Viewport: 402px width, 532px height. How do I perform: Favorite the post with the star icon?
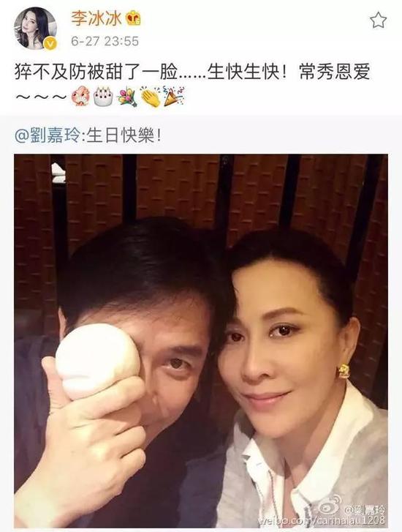[x=378, y=20]
